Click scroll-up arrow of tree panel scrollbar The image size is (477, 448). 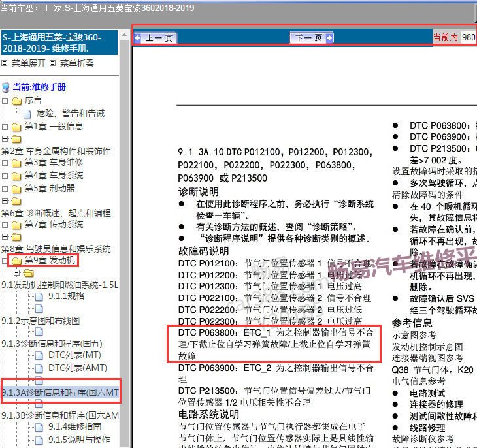(124, 35)
